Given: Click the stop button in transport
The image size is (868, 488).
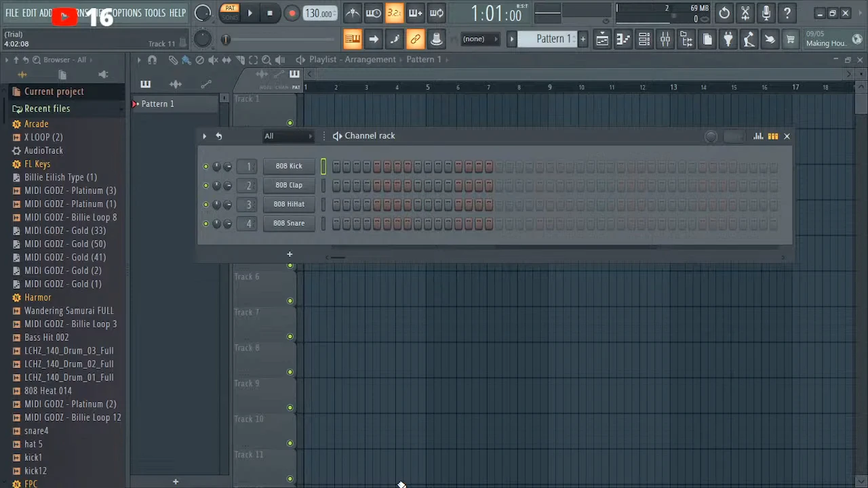Looking at the screenshot, I should (270, 13).
